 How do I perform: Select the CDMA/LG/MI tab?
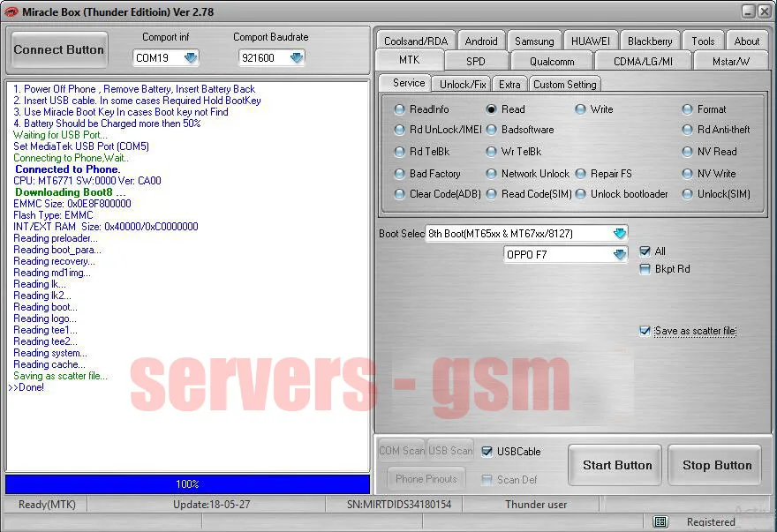coord(643,61)
